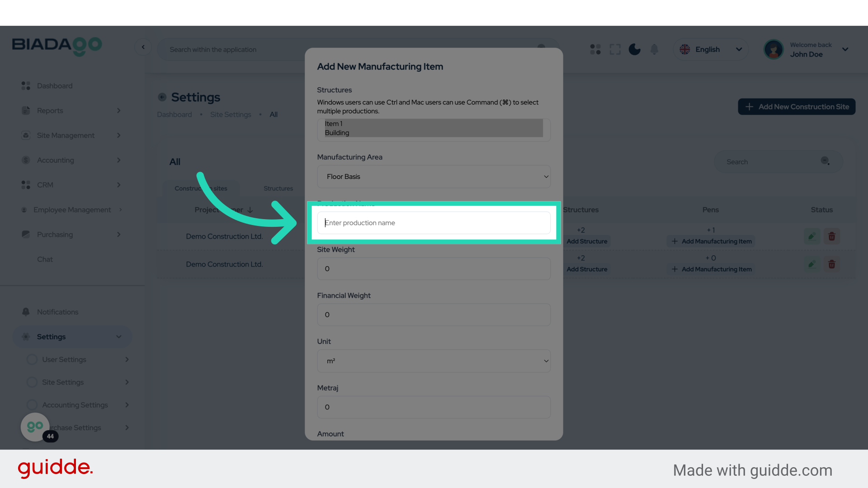This screenshot has width=868, height=488.
Task: Open notifications via the bell icon
Action: click(x=654, y=49)
